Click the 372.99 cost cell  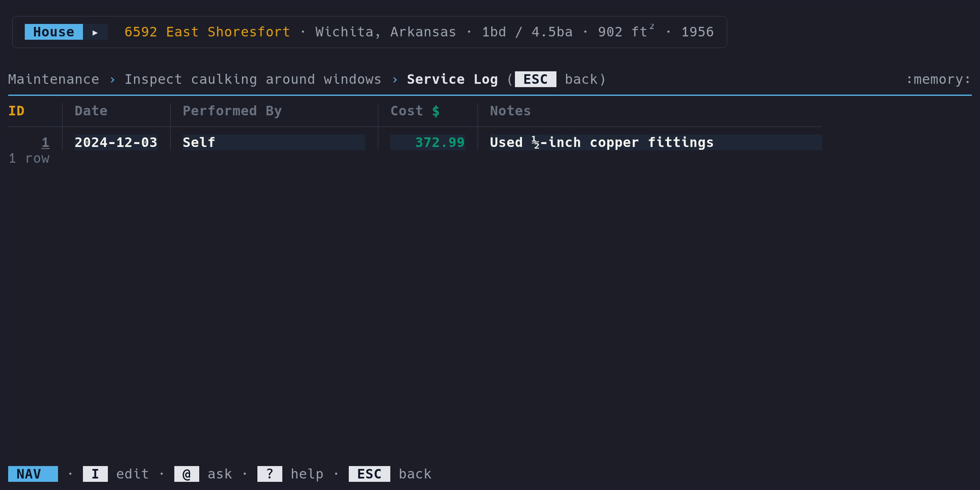(x=439, y=143)
